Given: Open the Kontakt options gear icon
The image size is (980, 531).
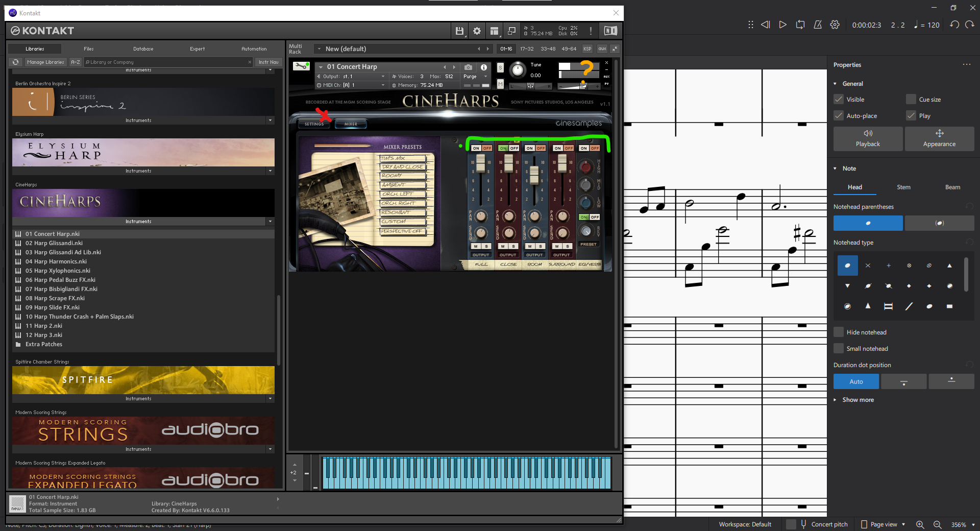Looking at the screenshot, I should coord(477,31).
